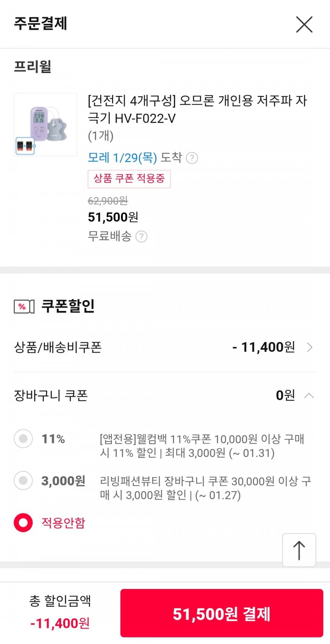Click the coupon percent icon by 쿠폰할인

(x=24, y=306)
